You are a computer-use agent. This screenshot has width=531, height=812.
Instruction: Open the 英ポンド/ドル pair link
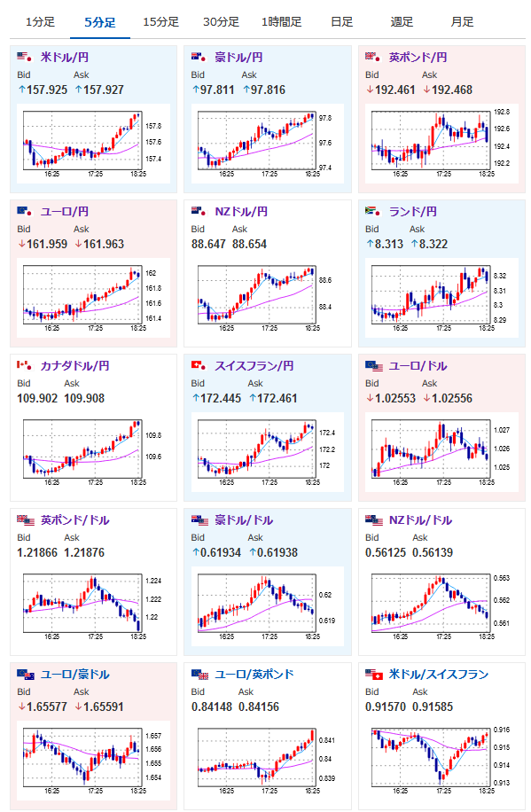pyautogui.click(x=75, y=520)
